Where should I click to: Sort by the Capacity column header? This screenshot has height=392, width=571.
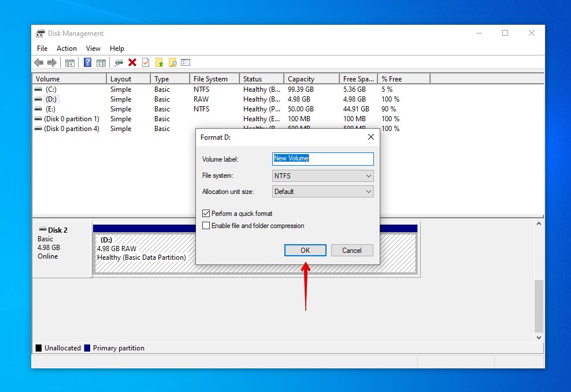[x=312, y=79]
